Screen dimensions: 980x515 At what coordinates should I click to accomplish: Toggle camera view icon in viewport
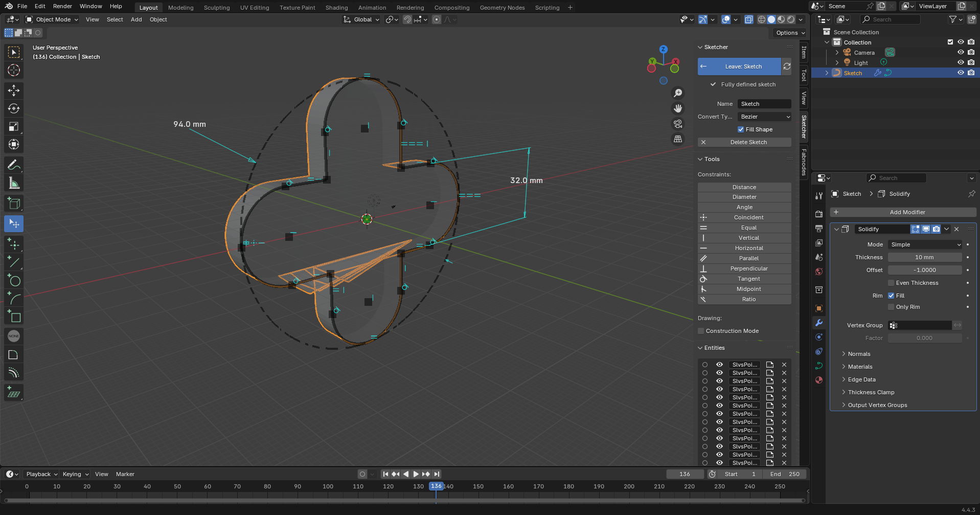678,124
